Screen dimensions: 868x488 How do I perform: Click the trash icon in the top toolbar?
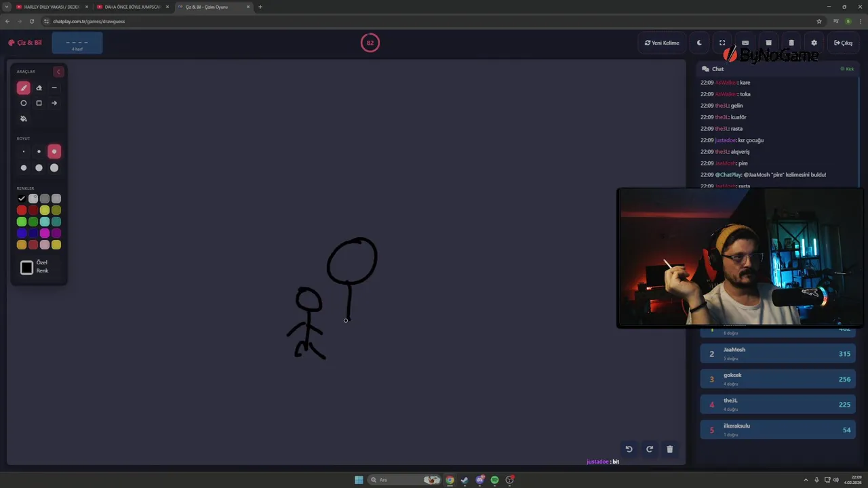point(791,43)
